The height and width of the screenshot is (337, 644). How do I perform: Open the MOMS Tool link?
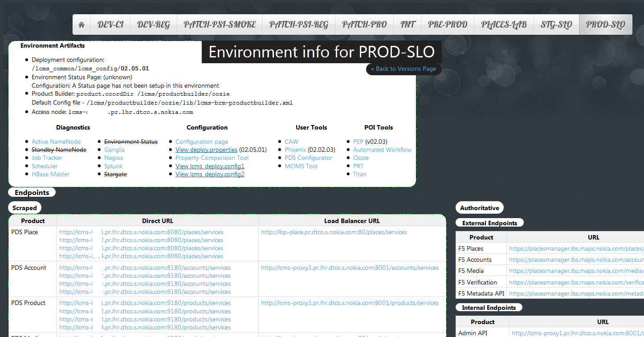pos(301,166)
